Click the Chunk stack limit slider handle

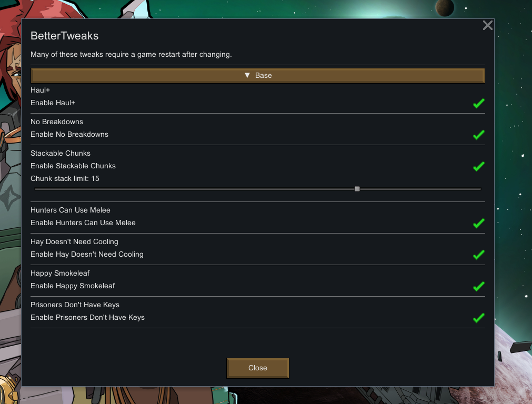tap(357, 189)
